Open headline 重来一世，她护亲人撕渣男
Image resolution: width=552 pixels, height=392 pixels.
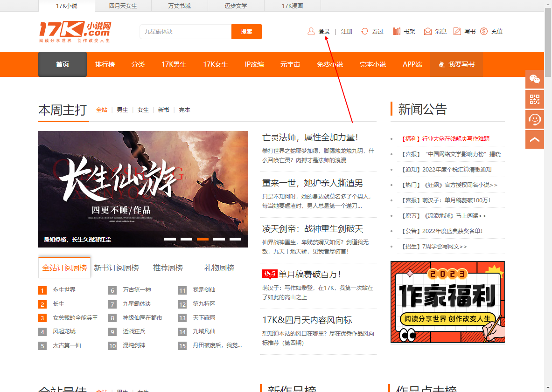click(312, 183)
